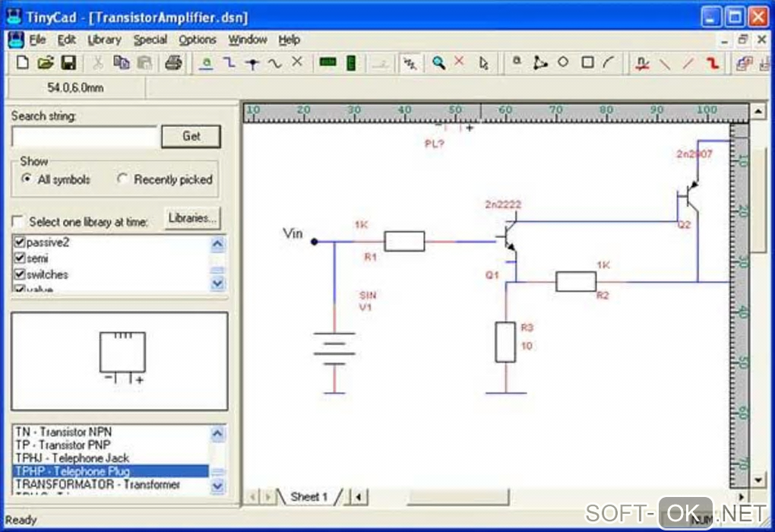The width and height of the screenshot is (775, 532).
Task: Select the Ellipse drawing tool
Action: click(563, 62)
